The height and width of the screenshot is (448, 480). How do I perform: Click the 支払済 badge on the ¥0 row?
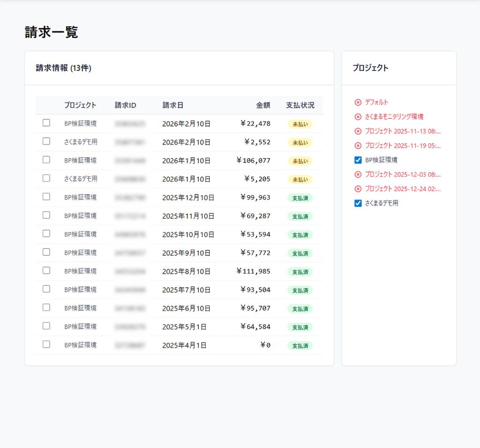point(300,346)
